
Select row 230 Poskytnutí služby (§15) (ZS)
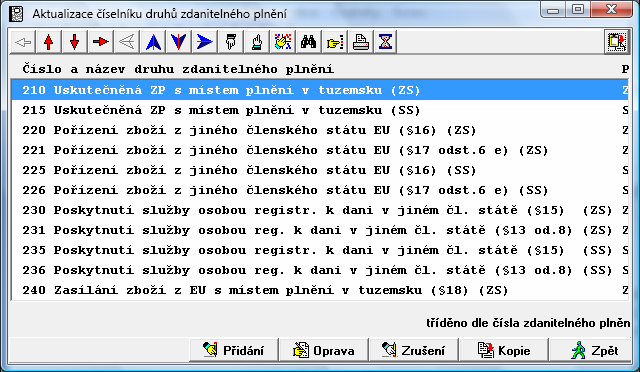tap(320, 210)
